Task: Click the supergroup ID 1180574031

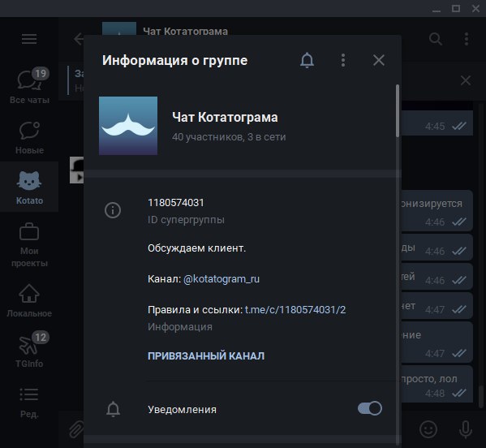Action: [x=176, y=203]
